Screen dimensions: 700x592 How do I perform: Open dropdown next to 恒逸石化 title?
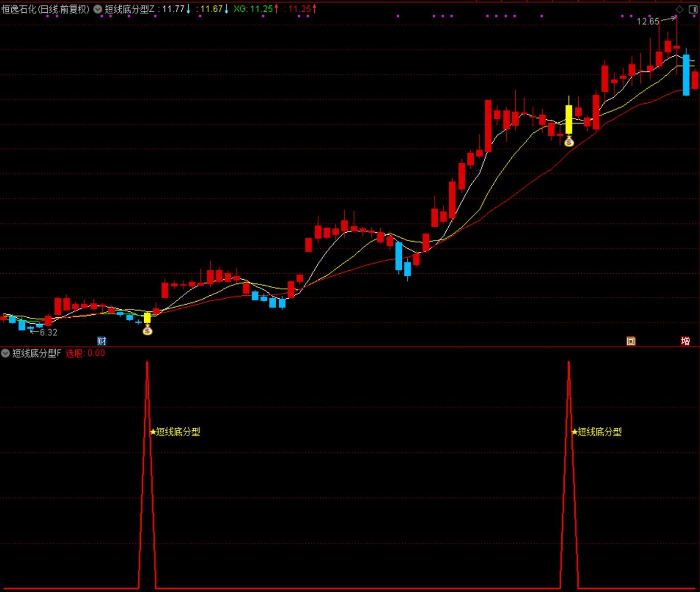(98, 9)
